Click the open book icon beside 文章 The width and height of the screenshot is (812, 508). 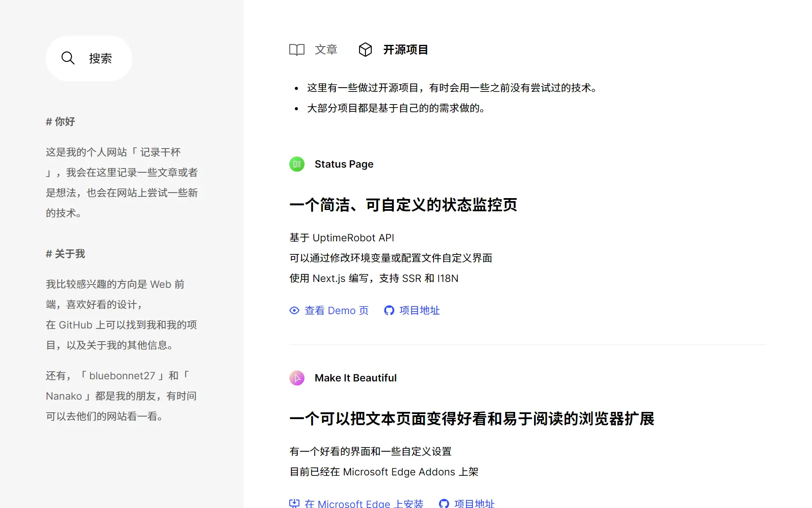tap(296, 50)
